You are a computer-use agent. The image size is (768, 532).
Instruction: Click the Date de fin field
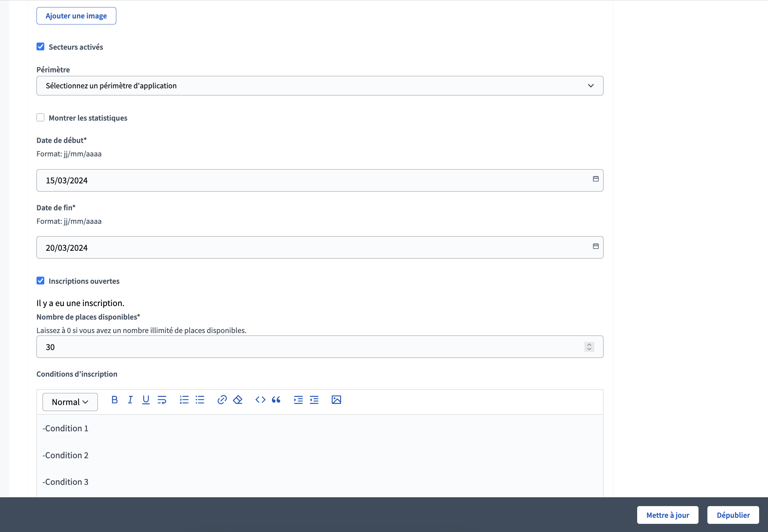[312, 248]
